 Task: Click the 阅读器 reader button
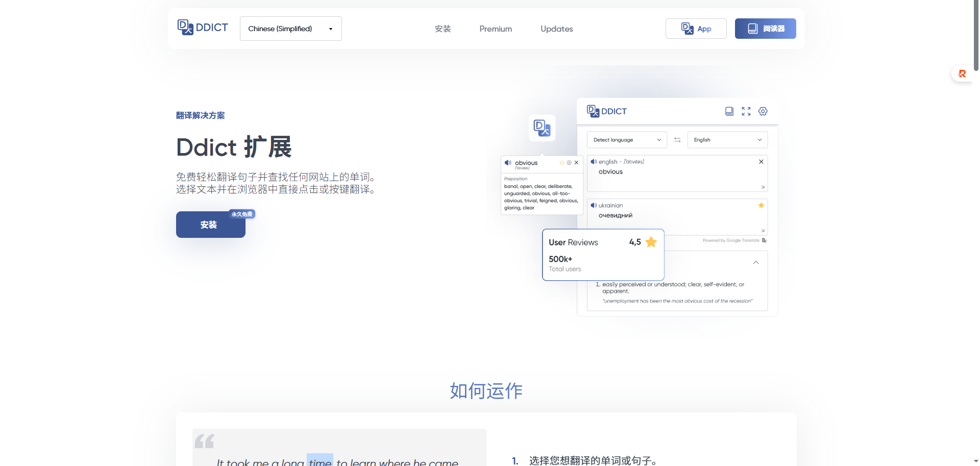tap(765, 29)
